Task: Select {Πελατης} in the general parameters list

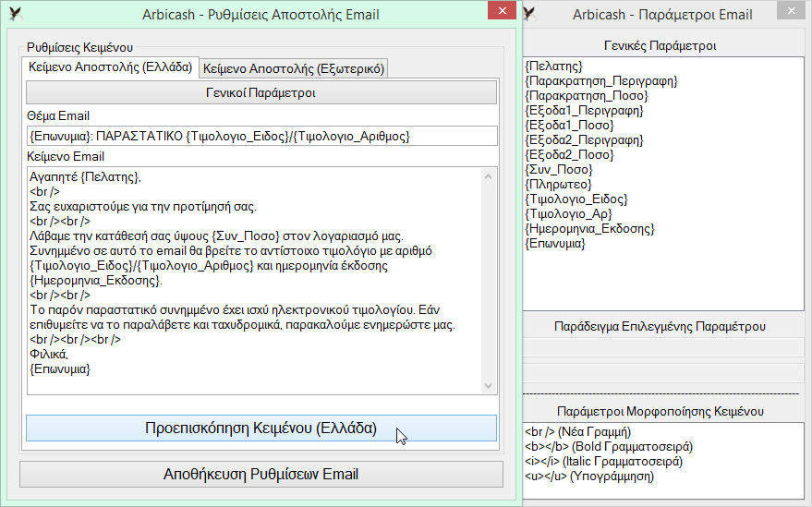Action: (x=553, y=66)
